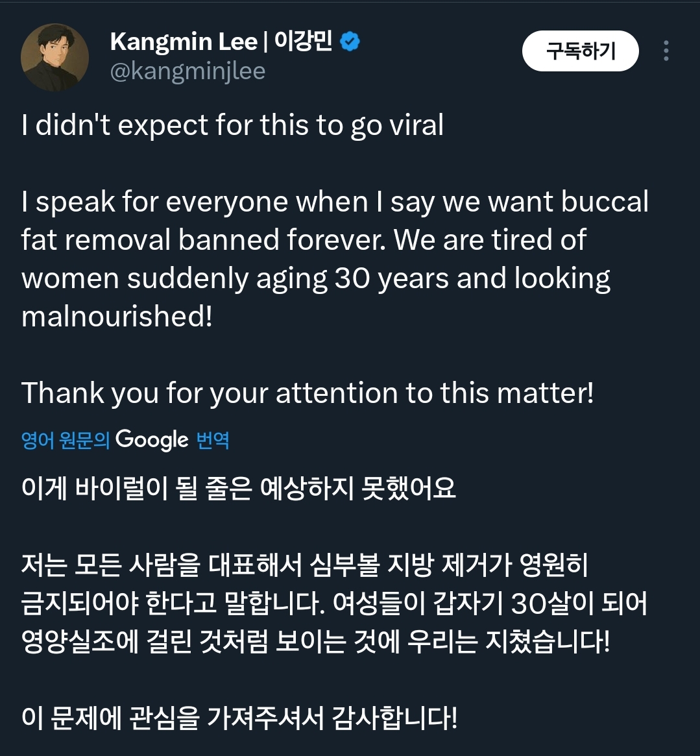Click the Korean line starting 저는 모든 사람을

pos(305,565)
